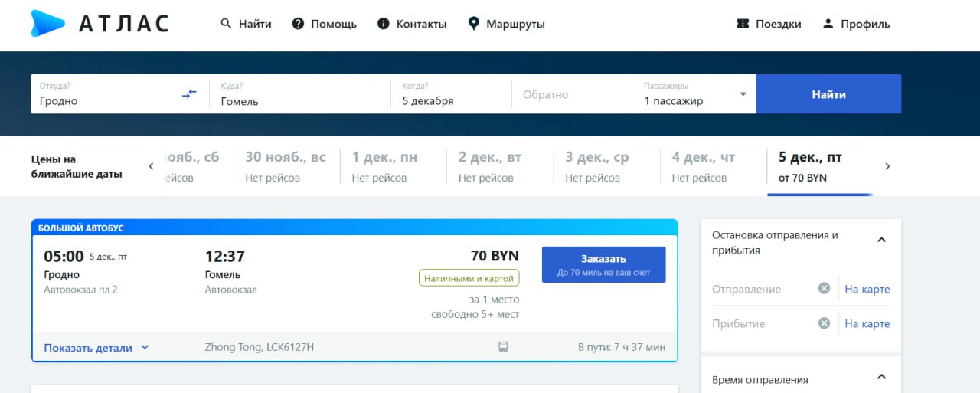Image resolution: width=980 pixels, height=393 pixels.
Task: Click the Обратно return date field
Action: (570, 94)
